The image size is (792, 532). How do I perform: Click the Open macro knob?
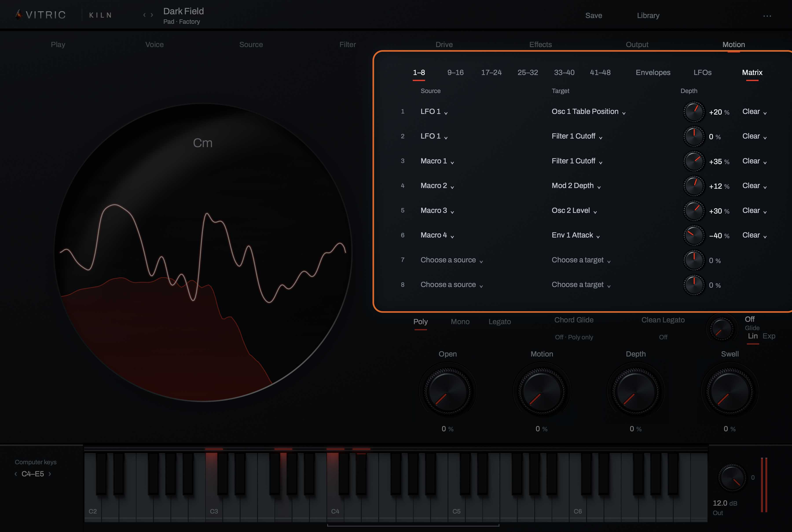coord(447,391)
